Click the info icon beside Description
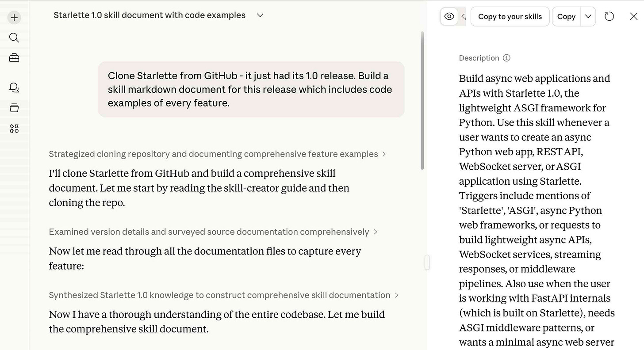The height and width of the screenshot is (350, 644). point(507,58)
